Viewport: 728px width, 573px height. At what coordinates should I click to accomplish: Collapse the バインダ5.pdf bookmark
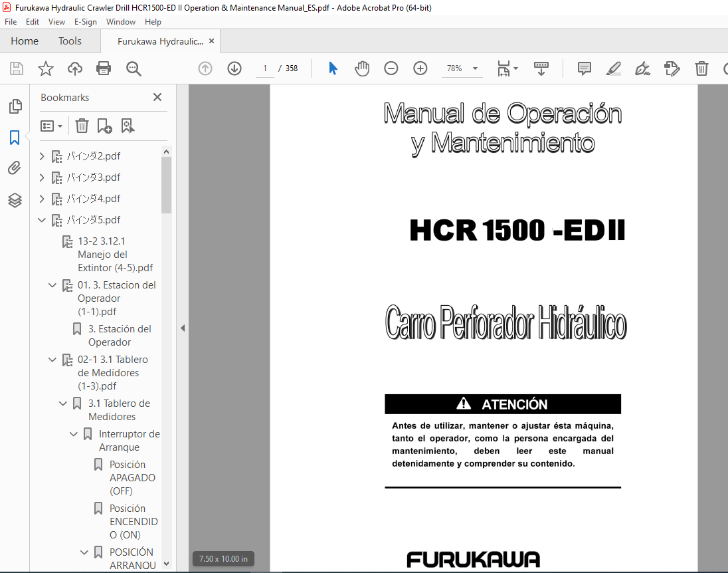point(42,220)
